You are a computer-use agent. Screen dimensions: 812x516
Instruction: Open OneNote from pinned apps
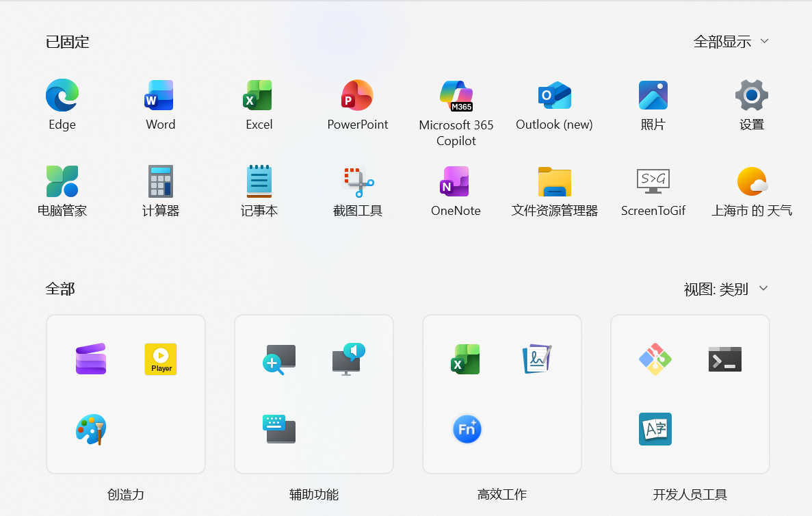tap(456, 182)
